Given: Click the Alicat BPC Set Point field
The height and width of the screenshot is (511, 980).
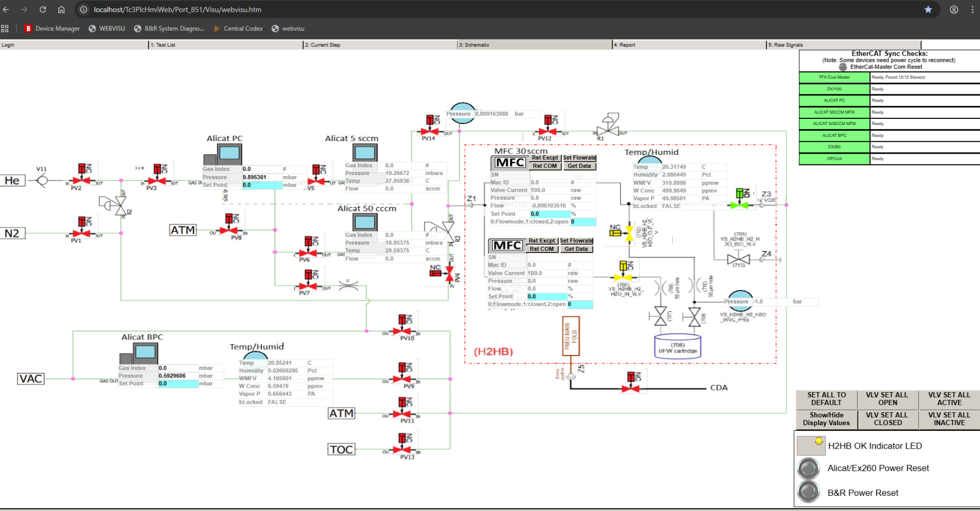Looking at the screenshot, I should click(x=178, y=384).
